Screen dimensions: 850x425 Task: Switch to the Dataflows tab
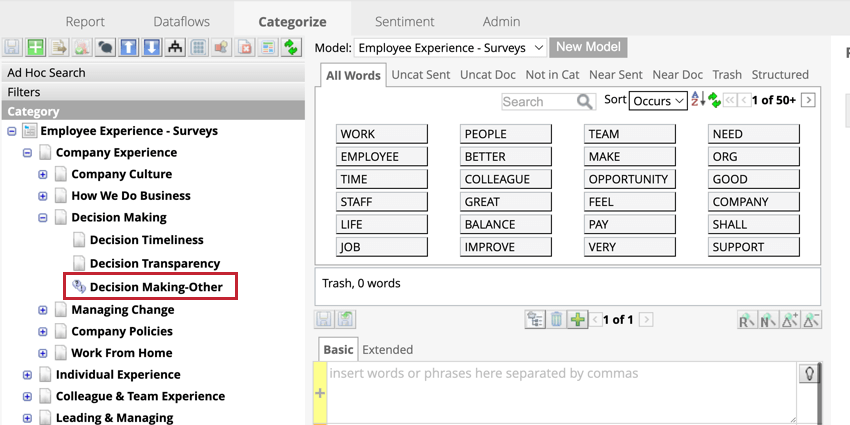click(182, 22)
